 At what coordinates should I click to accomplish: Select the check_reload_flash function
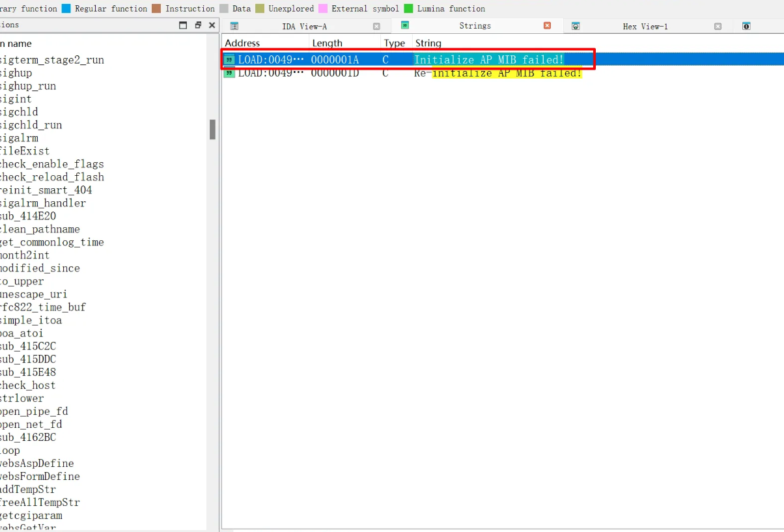52,177
